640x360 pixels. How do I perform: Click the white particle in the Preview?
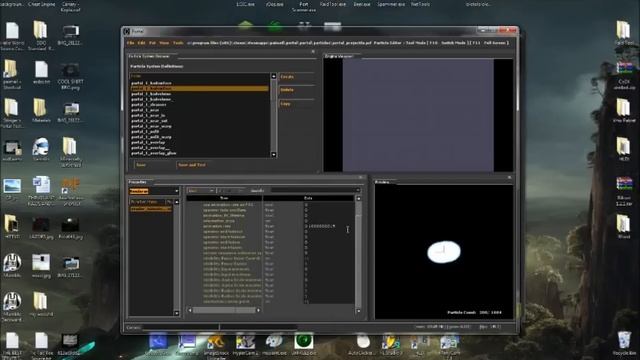[444, 252]
